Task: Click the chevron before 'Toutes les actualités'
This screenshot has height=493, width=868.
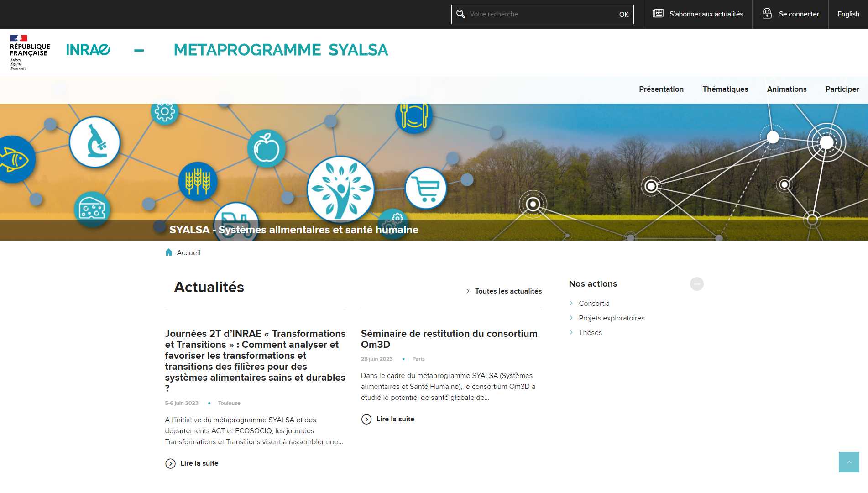Action: (x=468, y=291)
